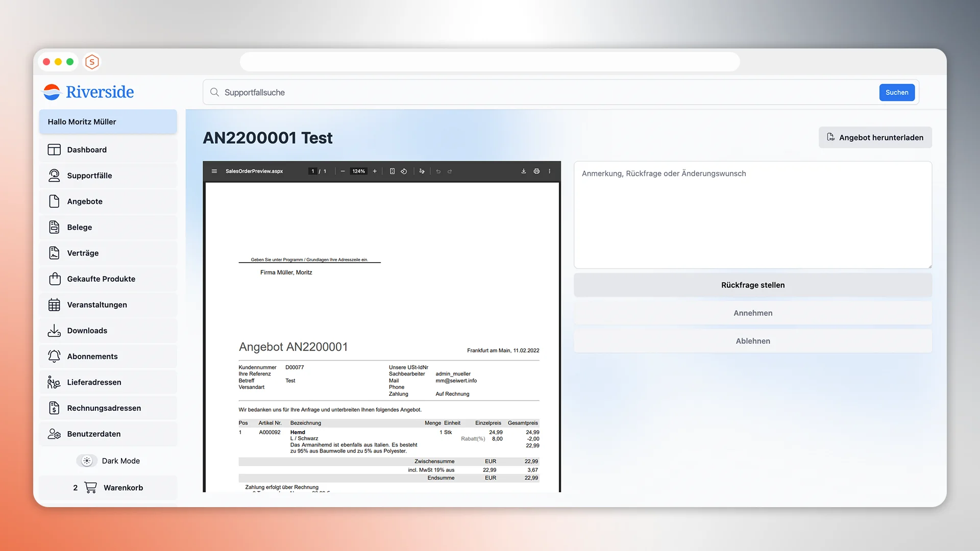This screenshot has height=551, width=980.
Task: Open PDF viewer more actions menu
Action: pos(550,171)
